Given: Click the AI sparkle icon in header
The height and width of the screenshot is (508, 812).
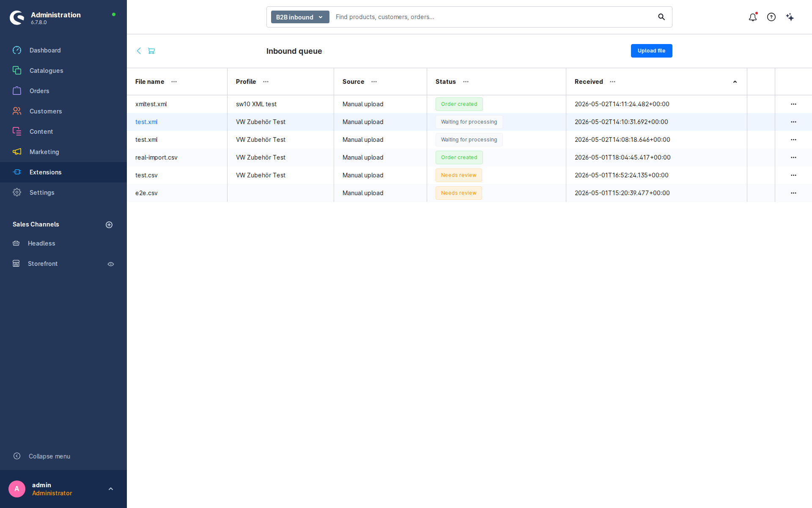Looking at the screenshot, I should [790, 17].
